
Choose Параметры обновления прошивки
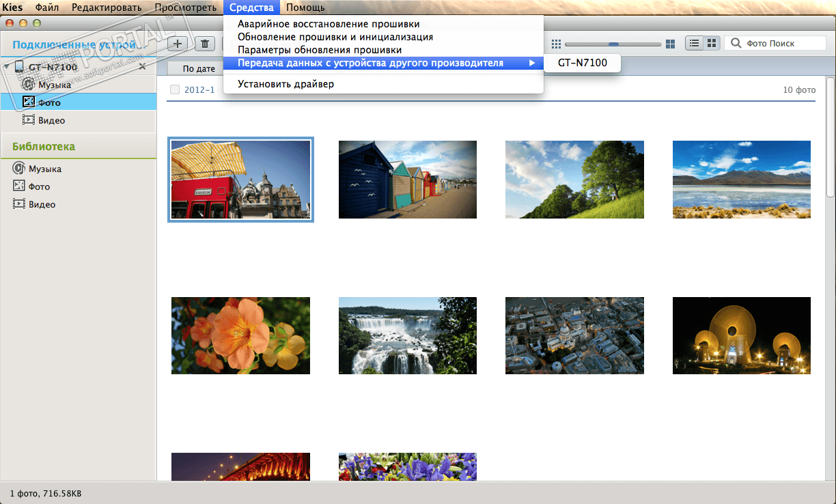(383, 50)
